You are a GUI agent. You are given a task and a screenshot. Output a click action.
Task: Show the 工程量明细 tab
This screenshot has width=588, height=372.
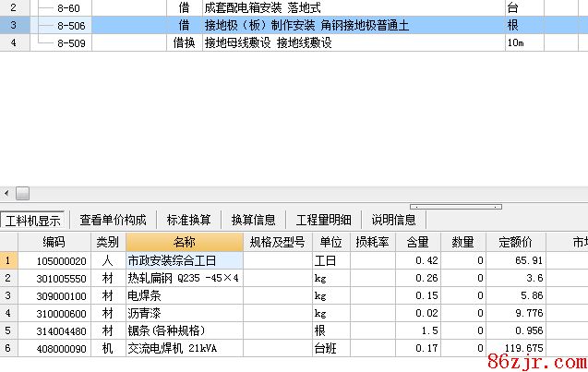pos(323,220)
